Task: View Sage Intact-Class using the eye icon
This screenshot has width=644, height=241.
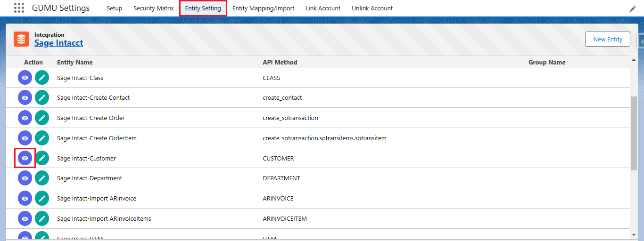Action: tap(25, 78)
